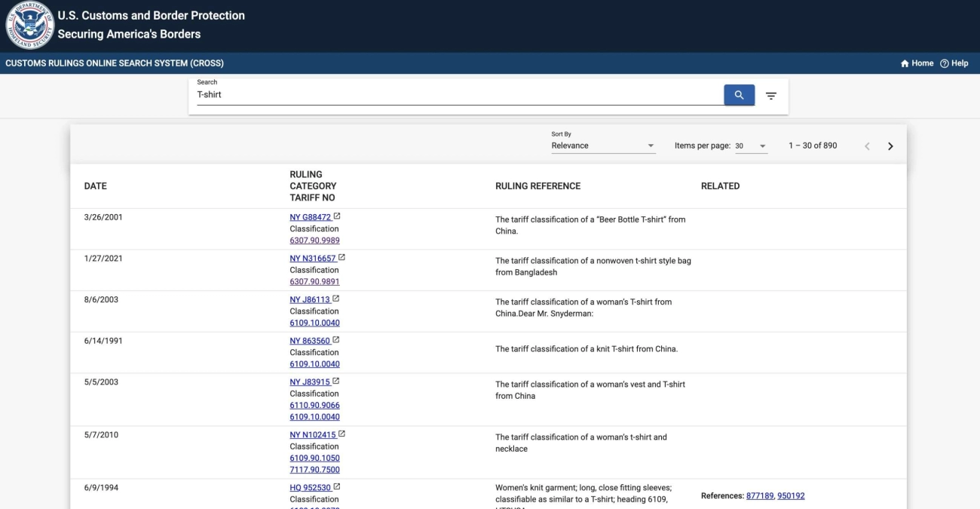980x509 pixels.
Task: Open ruling NY J86113 link
Action: pos(310,299)
